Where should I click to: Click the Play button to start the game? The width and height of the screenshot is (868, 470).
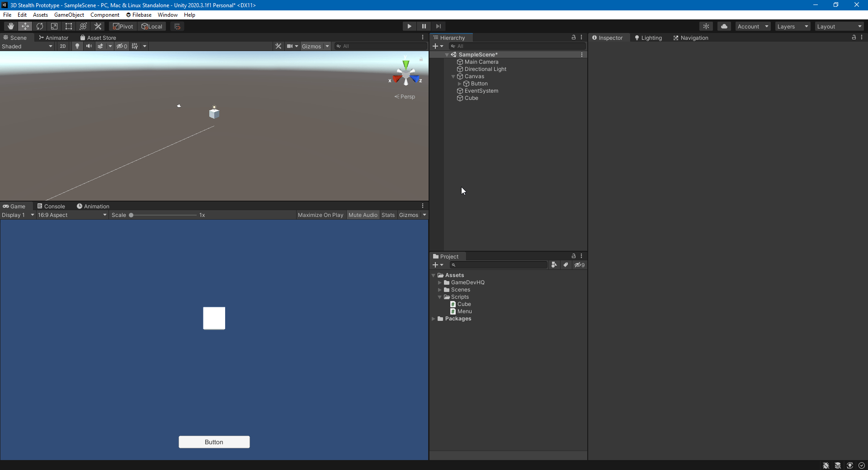(x=409, y=26)
